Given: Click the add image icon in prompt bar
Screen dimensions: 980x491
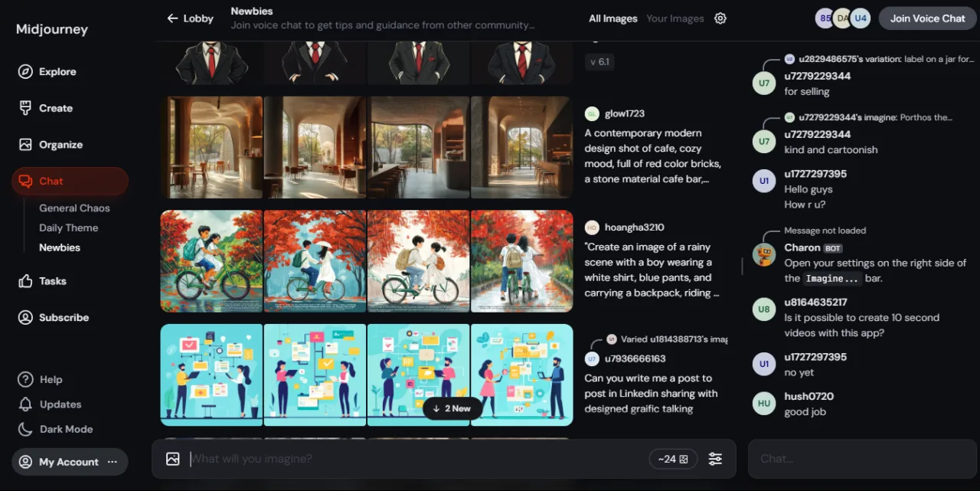Looking at the screenshot, I should tap(173, 459).
